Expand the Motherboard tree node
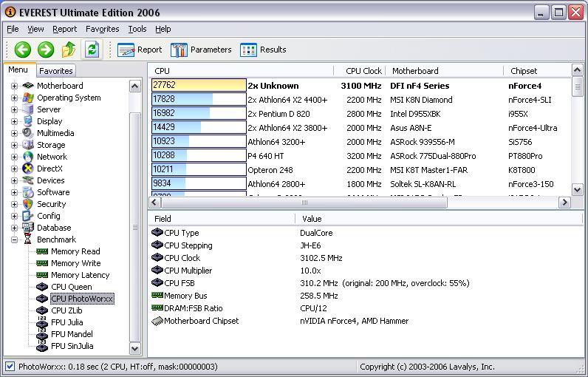 14,86
